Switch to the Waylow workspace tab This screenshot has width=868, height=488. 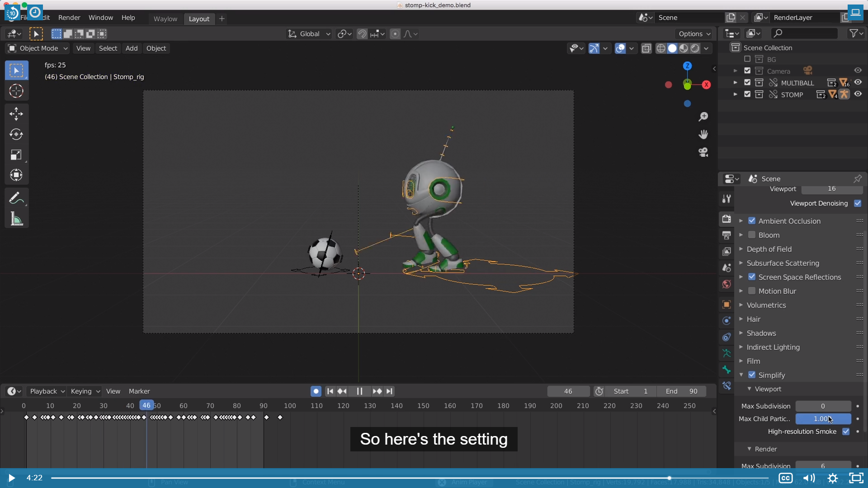pyautogui.click(x=165, y=19)
